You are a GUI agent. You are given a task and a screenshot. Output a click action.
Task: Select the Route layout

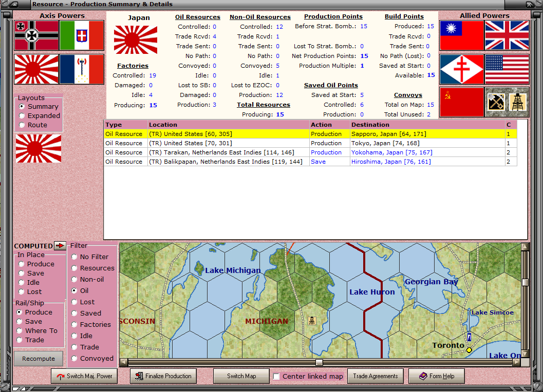tap(33, 125)
